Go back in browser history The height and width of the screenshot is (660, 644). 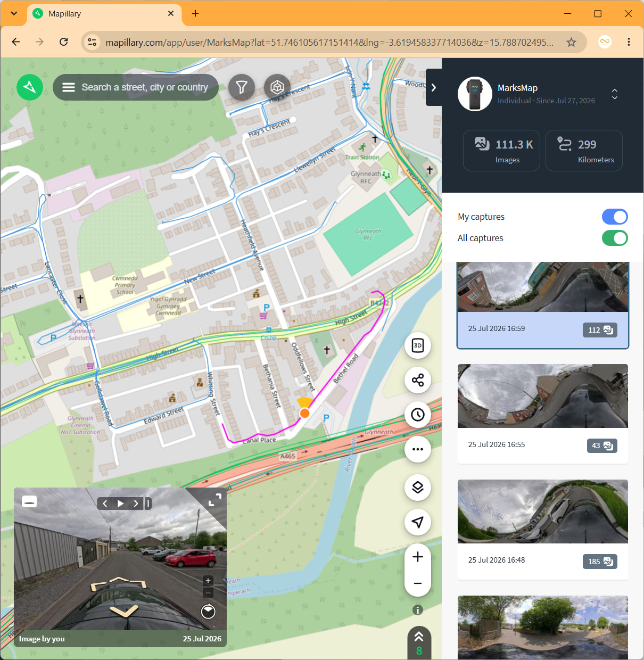(16, 42)
